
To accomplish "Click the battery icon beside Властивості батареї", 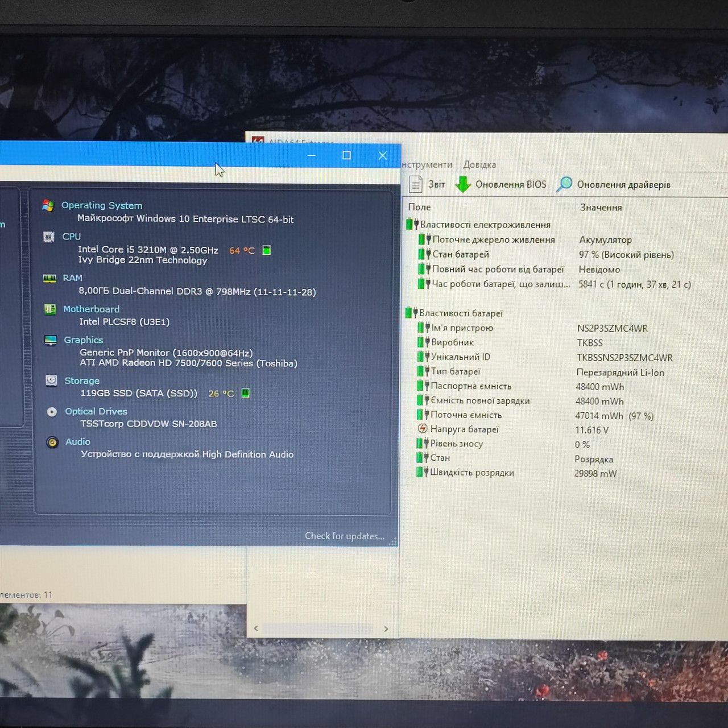I will pos(411,313).
